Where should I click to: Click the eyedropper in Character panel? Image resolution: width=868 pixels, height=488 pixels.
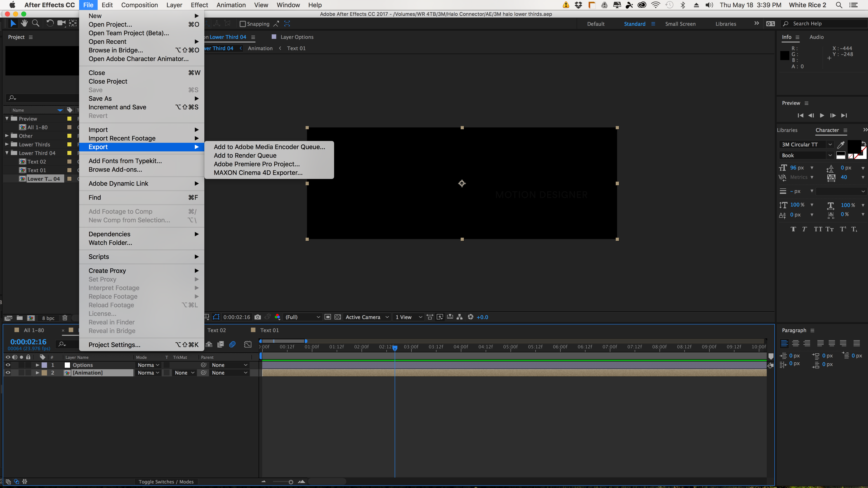[x=841, y=145]
